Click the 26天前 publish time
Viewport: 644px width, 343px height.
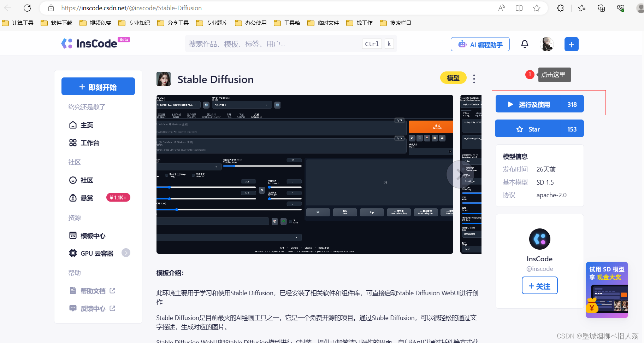[546, 169]
